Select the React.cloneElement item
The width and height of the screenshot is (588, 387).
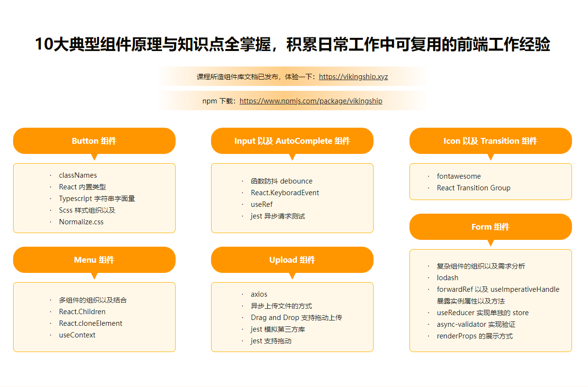click(90, 323)
